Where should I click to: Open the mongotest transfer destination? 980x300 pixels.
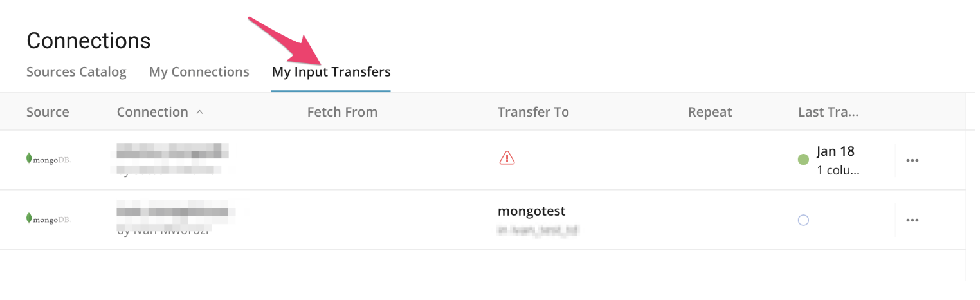531,212
